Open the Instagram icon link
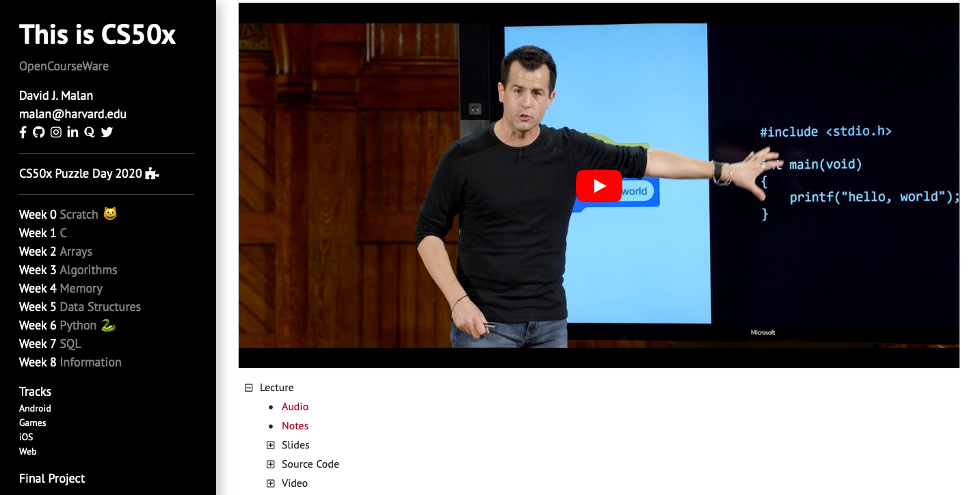Viewport: 980px width, 495px height. click(x=56, y=133)
